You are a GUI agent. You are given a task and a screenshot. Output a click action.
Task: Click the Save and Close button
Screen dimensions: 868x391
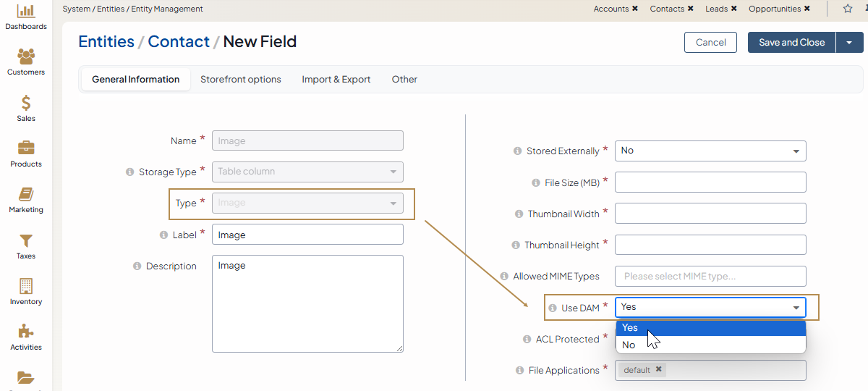[791, 43]
